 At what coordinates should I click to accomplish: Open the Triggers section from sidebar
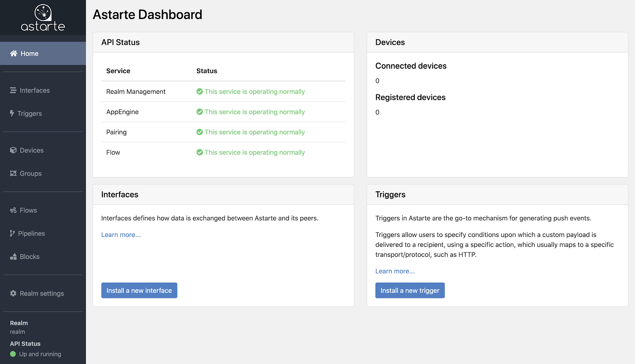(x=30, y=113)
